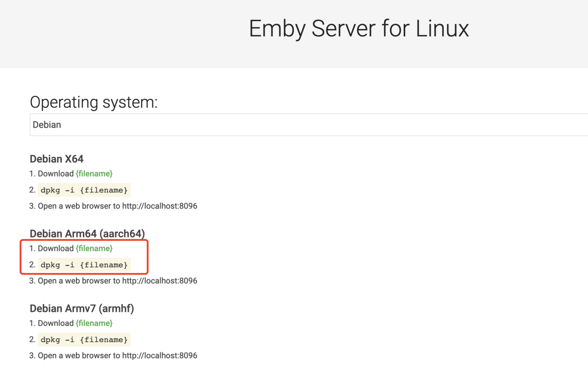Select the dpkg command under Debian Arm64

pyautogui.click(x=84, y=265)
